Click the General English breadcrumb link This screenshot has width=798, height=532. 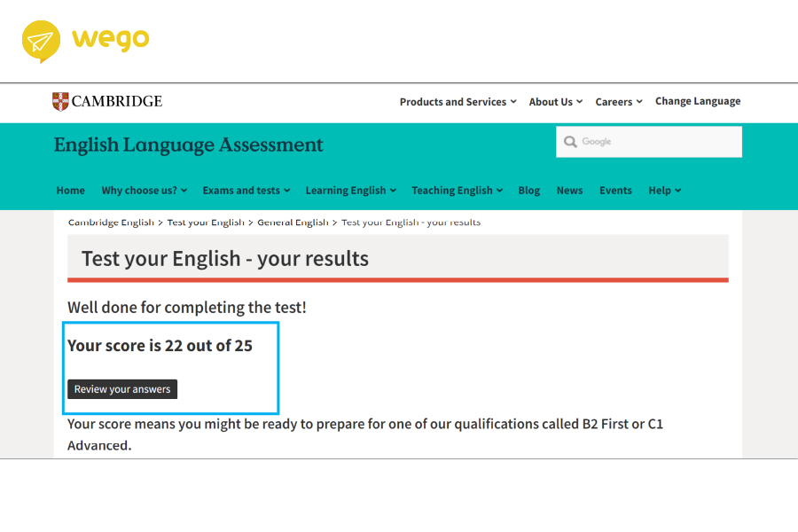coord(293,223)
